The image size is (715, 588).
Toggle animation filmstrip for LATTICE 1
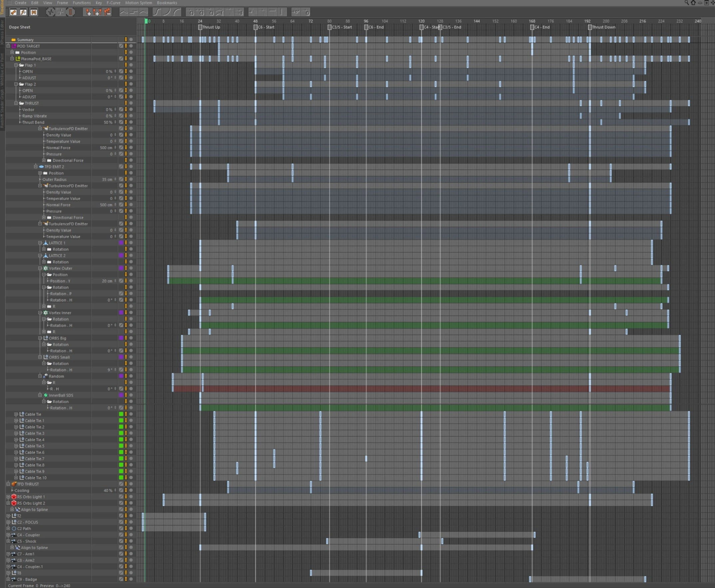point(126,243)
